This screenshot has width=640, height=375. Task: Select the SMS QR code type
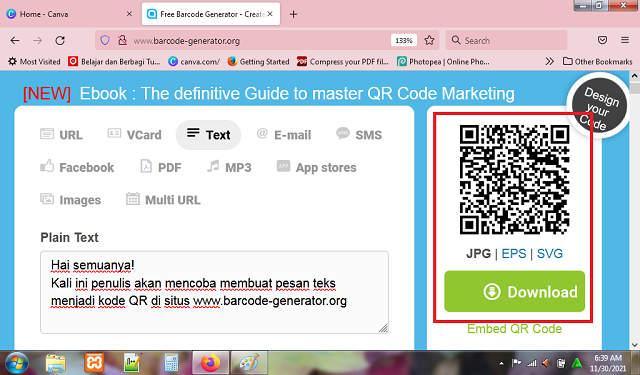point(359,135)
